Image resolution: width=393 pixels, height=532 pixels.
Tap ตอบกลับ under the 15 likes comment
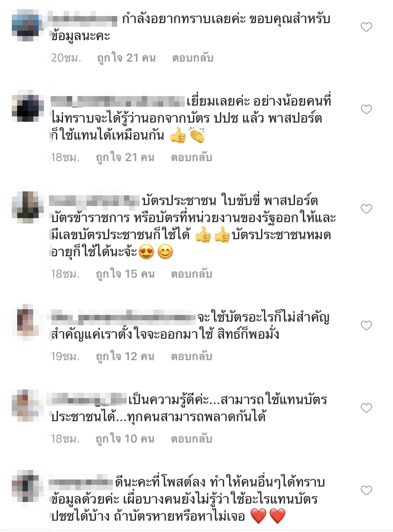pyautogui.click(x=191, y=274)
